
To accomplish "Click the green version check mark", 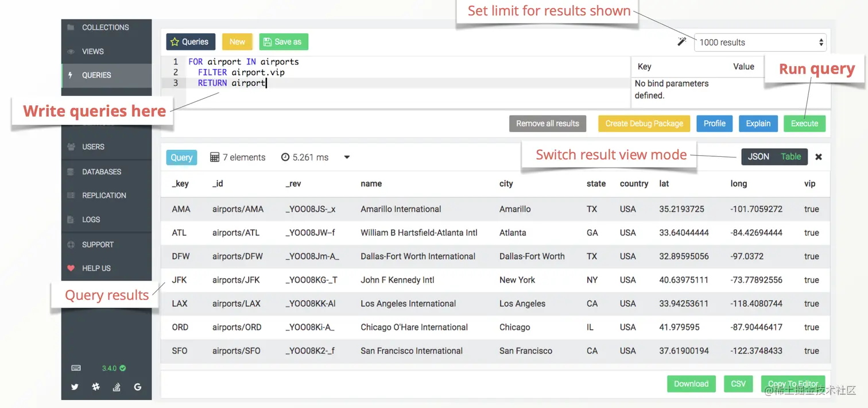I will [x=123, y=368].
